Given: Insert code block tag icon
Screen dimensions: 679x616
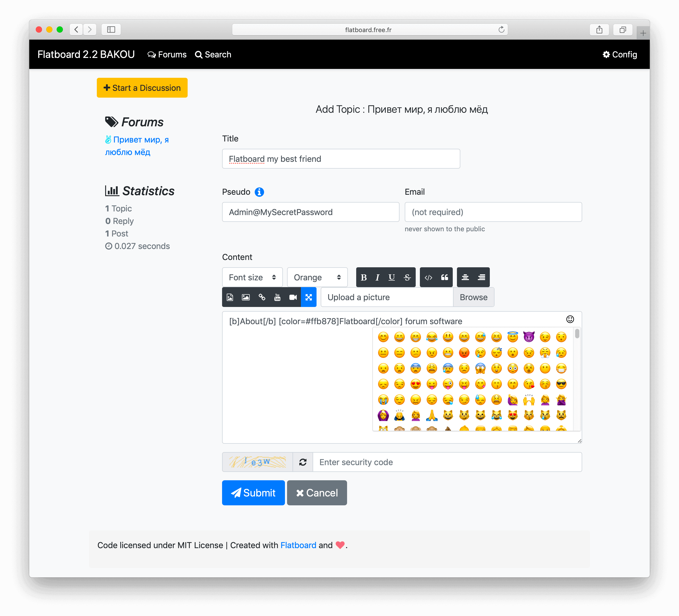Looking at the screenshot, I should tap(428, 277).
